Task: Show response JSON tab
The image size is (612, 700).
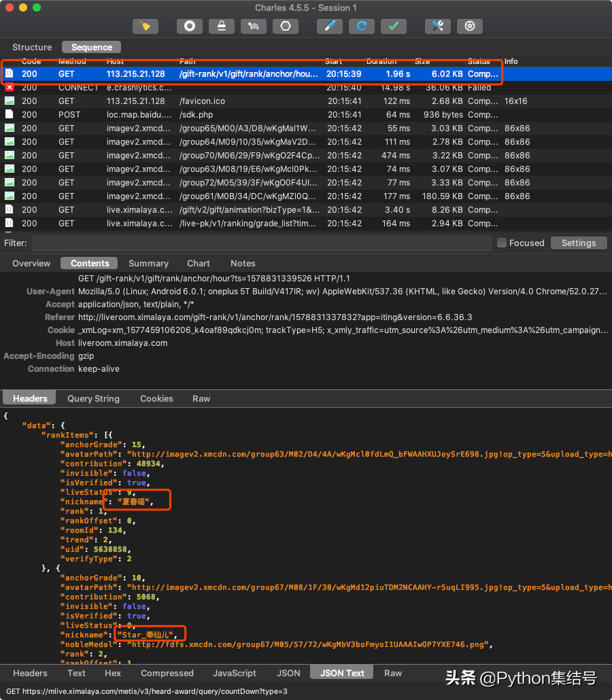Action: point(288,673)
